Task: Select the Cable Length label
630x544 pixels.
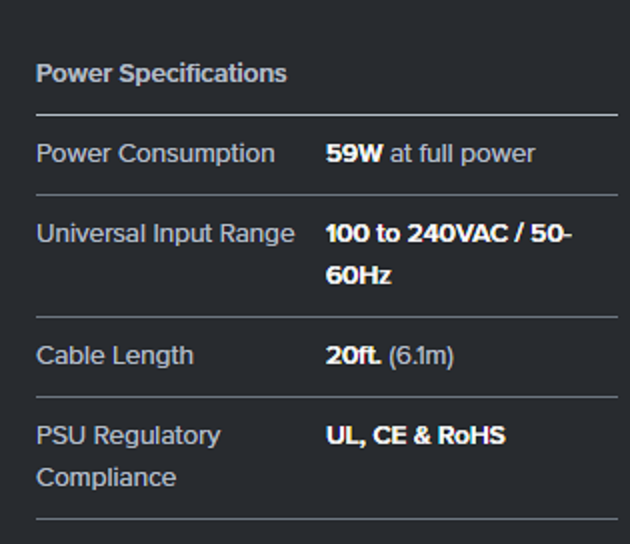Action: coord(115,356)
